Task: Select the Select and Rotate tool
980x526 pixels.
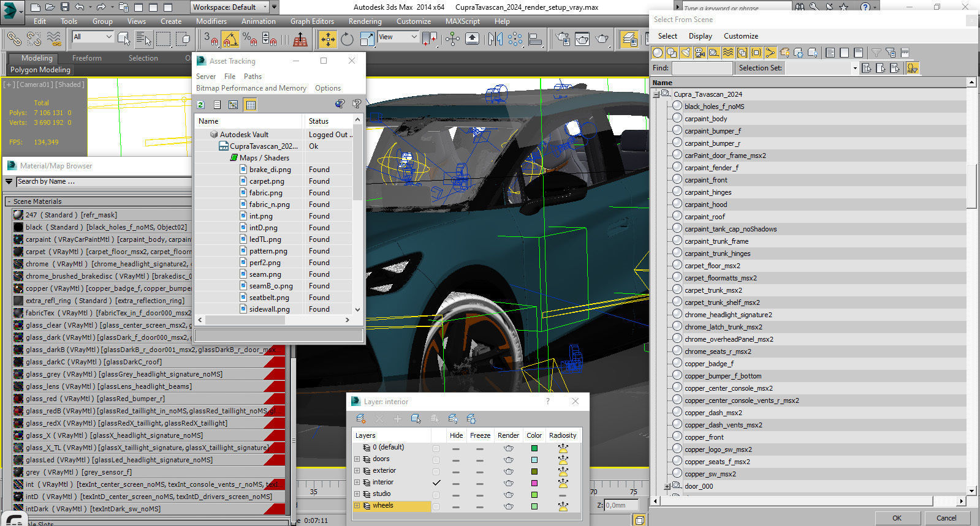Action: pyautogui.click(x=347, y=39)
